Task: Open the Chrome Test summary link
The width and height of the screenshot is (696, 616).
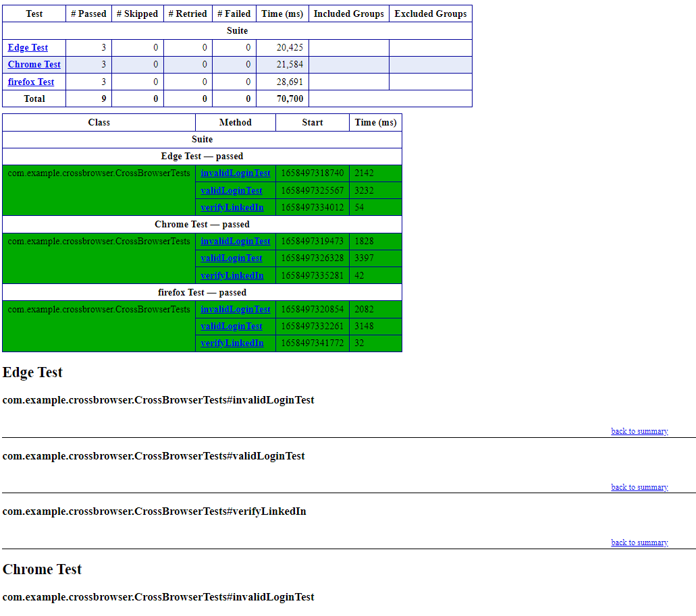Action: point(34,64)
